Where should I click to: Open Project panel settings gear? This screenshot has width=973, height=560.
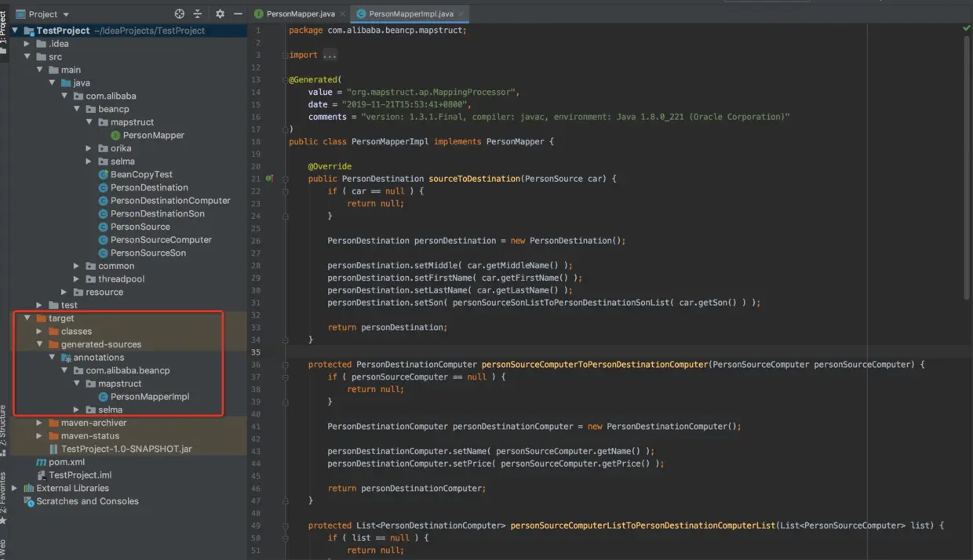tap(220, 14)
